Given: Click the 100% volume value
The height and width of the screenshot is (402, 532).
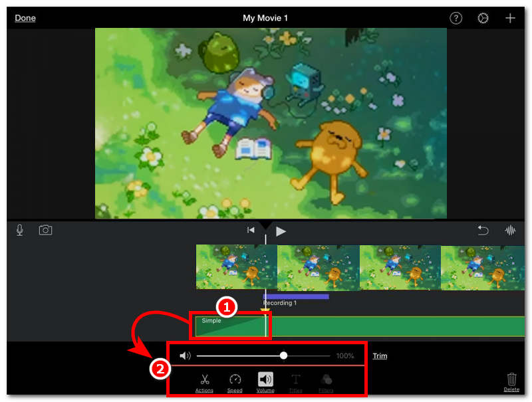Looking at the screenshot, I should coord(344,356).
